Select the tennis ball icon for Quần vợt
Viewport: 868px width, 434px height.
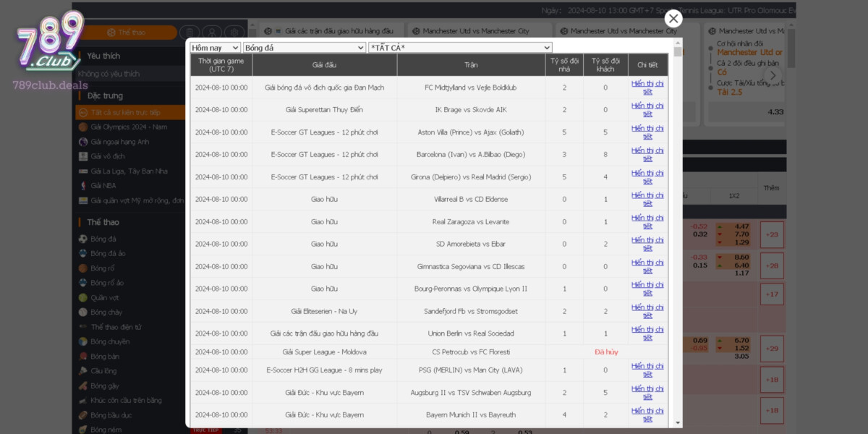point(83,297)
